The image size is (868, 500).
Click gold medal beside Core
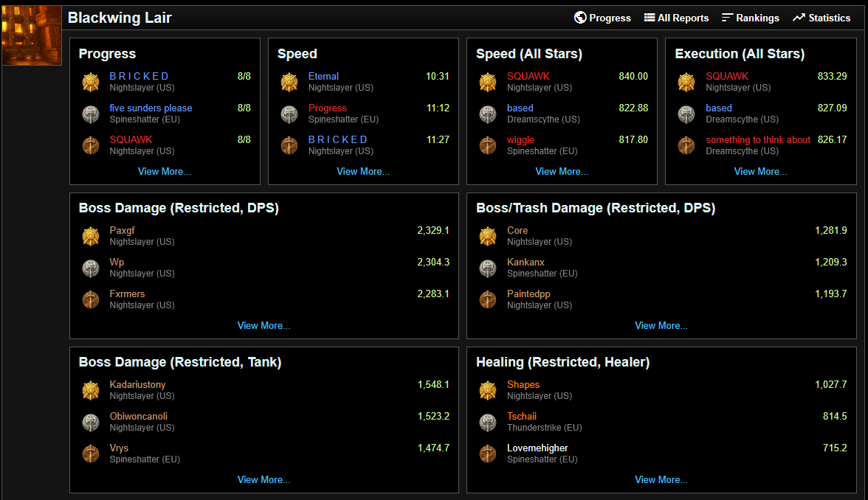pyautogui.click(x=489, y=236)
